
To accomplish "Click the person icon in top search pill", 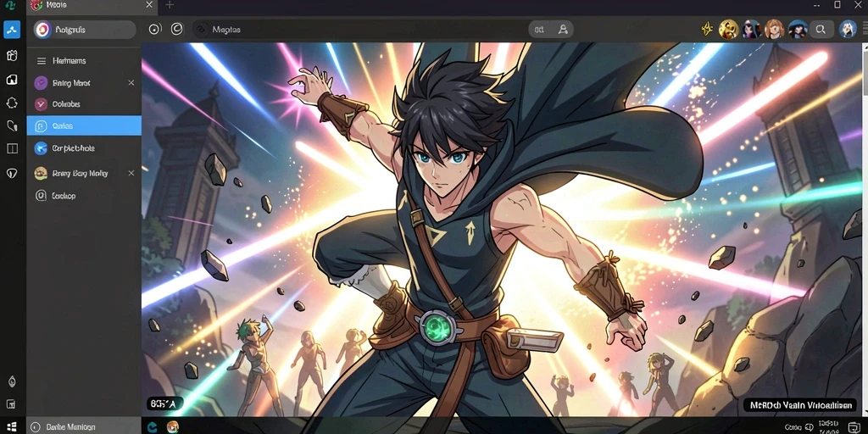I will click(563, 30).
